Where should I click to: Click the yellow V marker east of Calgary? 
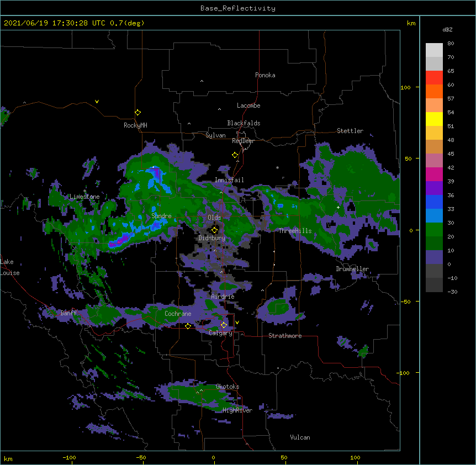pyautogui.click(x=237, y=323)
